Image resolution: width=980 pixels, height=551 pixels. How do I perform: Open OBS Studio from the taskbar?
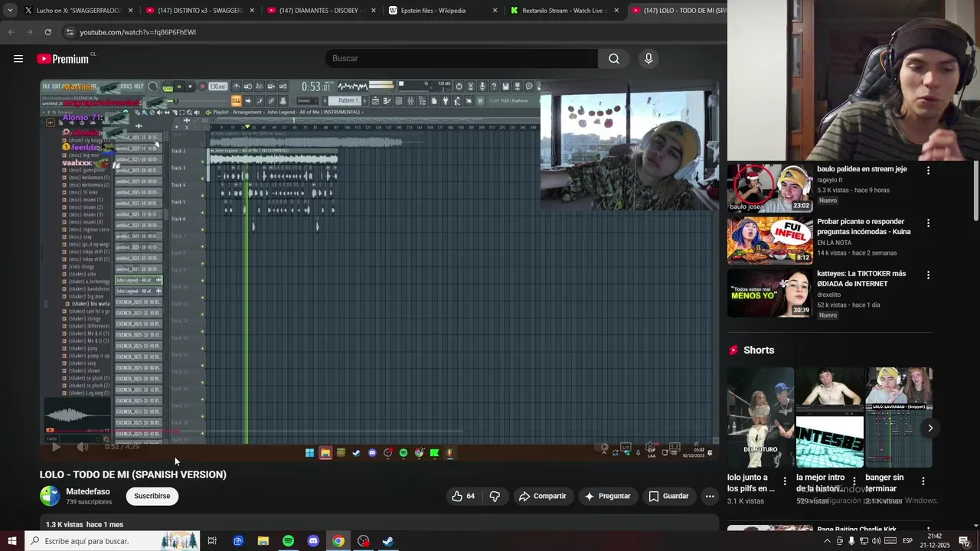(363, 541)
